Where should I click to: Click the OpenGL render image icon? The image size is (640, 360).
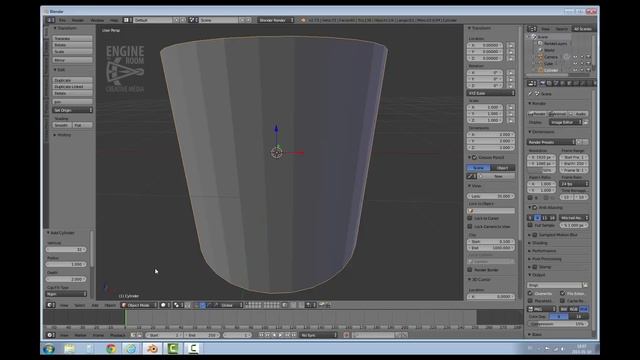click(322, 305)
